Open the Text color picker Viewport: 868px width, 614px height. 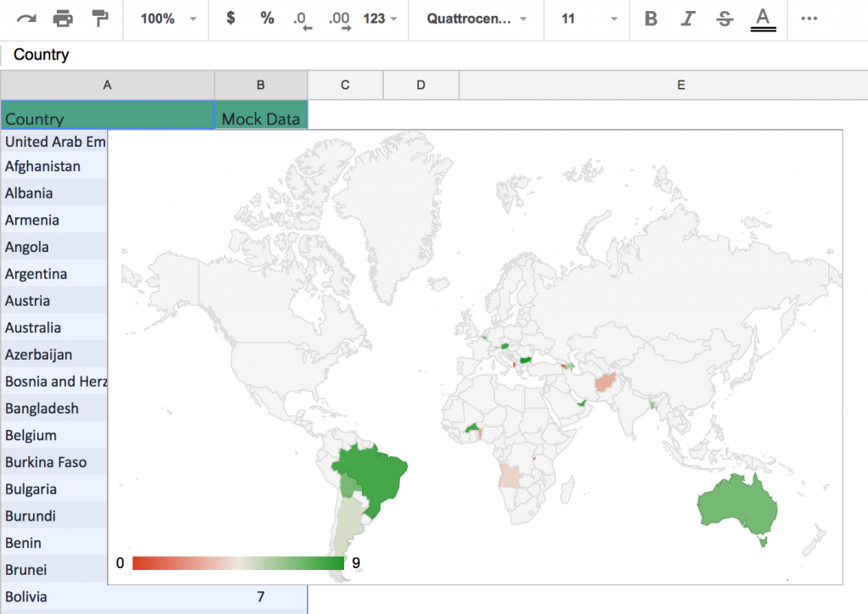coord(762,18)
